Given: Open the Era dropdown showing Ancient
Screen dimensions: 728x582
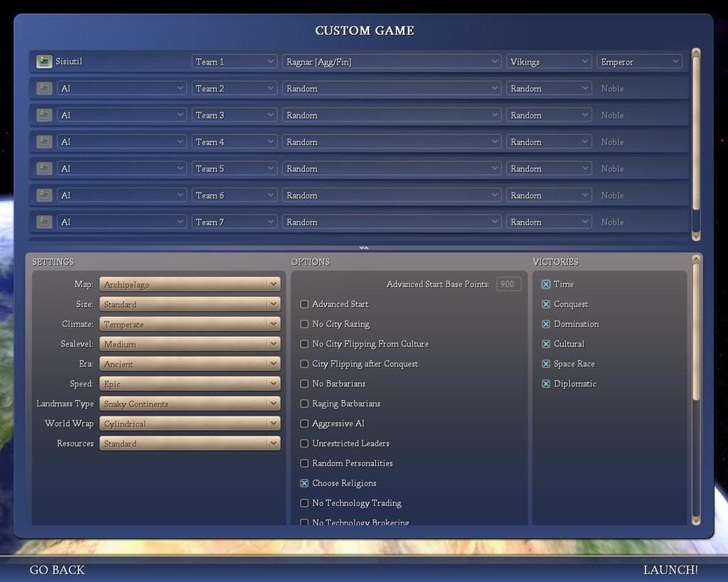Looking at the screenshot, I should pyautogui.click(x=190, y=364).
